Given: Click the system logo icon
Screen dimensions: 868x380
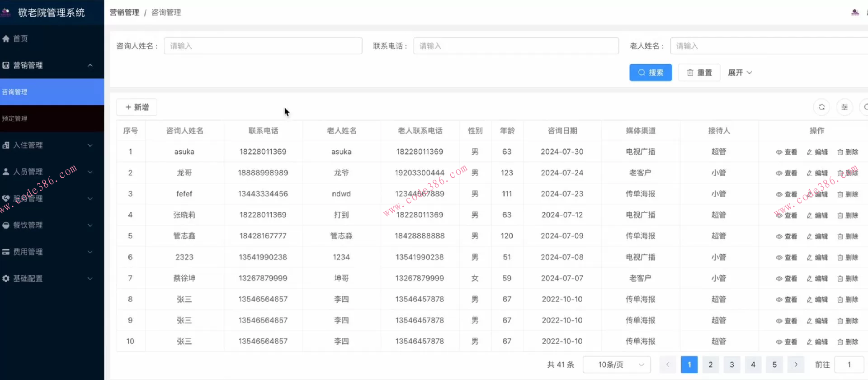Looking at the screenshot, I should pos(6,12).
